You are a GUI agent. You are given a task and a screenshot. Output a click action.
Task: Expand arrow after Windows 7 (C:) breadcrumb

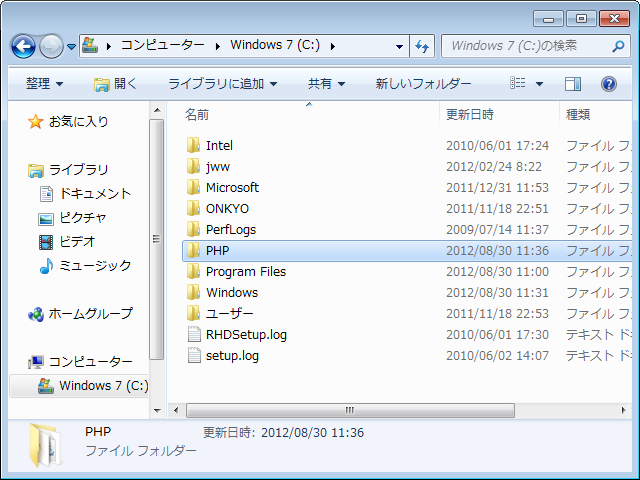point(333,46)
